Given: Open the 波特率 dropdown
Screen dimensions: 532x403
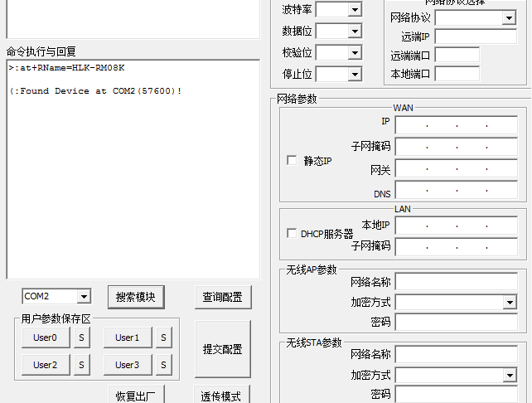Looking at the screenshot, I should (355, 9).
